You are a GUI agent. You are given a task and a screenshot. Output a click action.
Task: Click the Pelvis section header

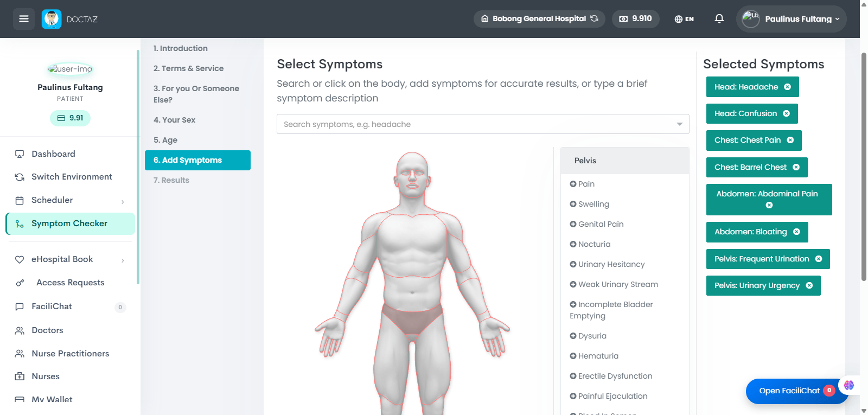coord(625,161)
